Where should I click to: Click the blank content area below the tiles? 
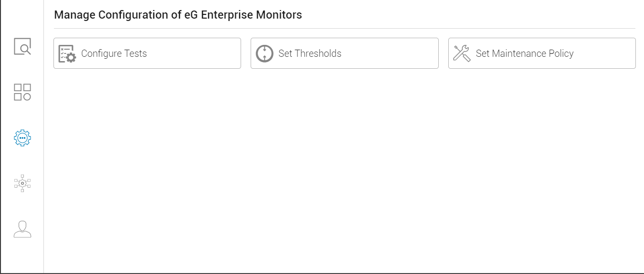(x=344, y=172)
